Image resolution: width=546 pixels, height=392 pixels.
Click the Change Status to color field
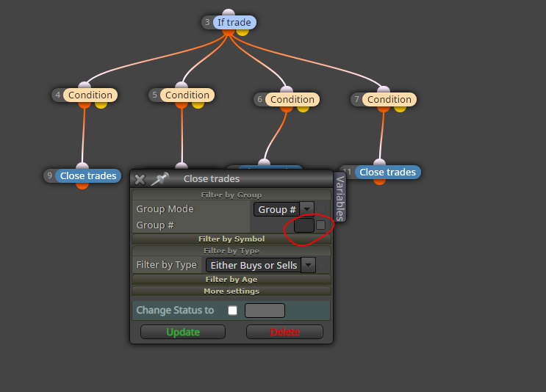(265, 311)
